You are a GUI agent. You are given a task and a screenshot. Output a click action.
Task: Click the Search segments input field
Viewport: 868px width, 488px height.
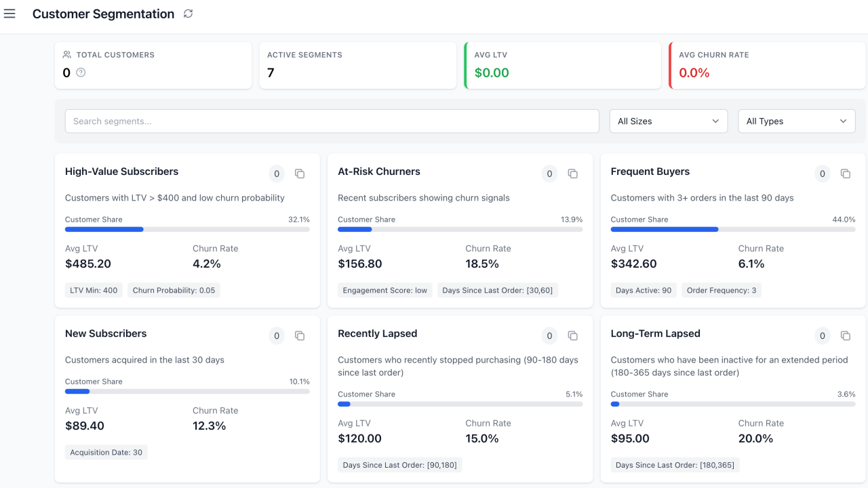click(x=332, y=121)
